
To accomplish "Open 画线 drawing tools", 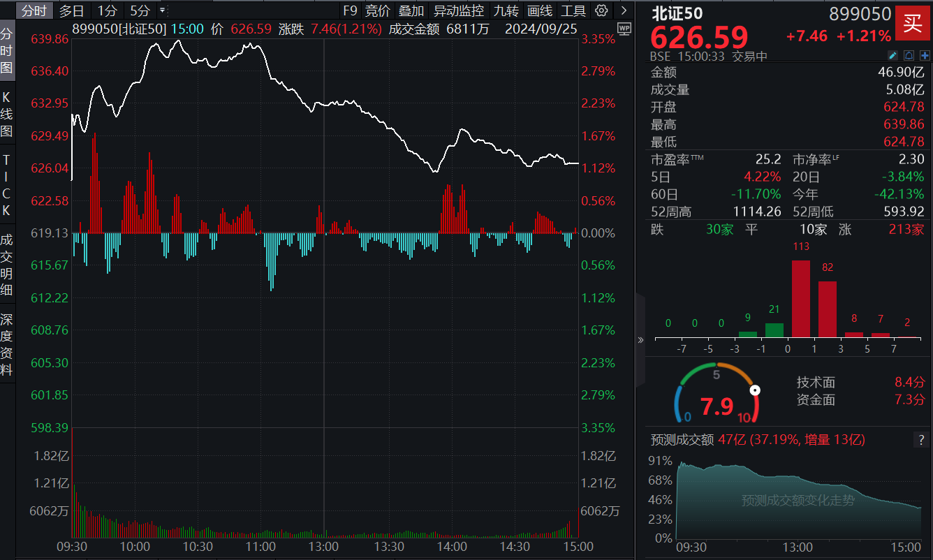I will [540, 10].
